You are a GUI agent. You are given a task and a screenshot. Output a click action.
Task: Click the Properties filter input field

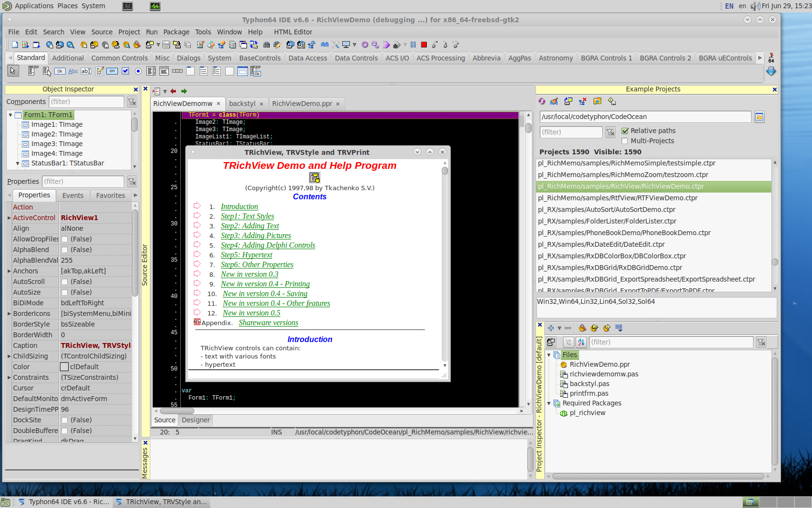pyautogui.click(x=83, y=181)
